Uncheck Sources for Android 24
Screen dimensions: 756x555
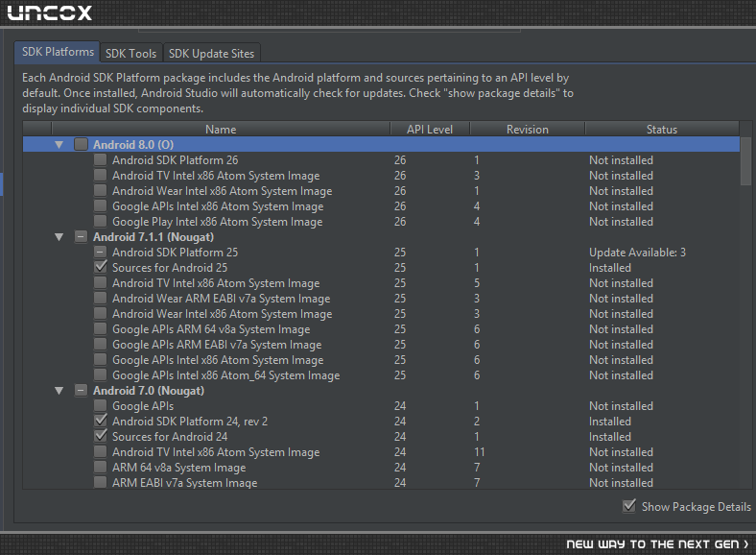[101, 436]
